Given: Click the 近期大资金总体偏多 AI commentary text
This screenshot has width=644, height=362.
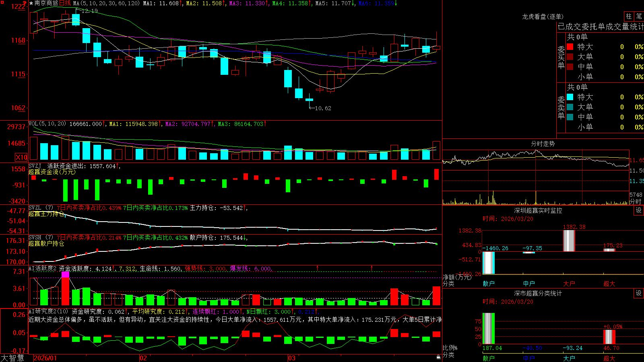Looking at the screenshot, I should pyautogui.click(x=235, y=320).
